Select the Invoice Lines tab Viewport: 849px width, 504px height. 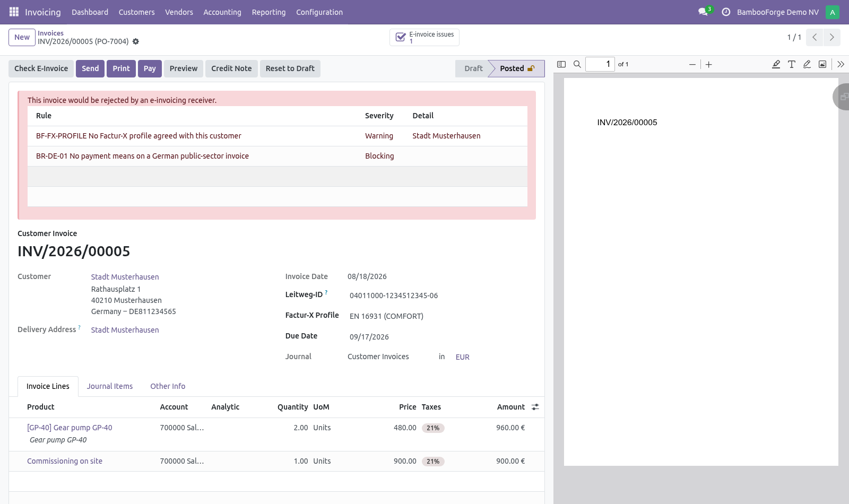click(48, 386)
